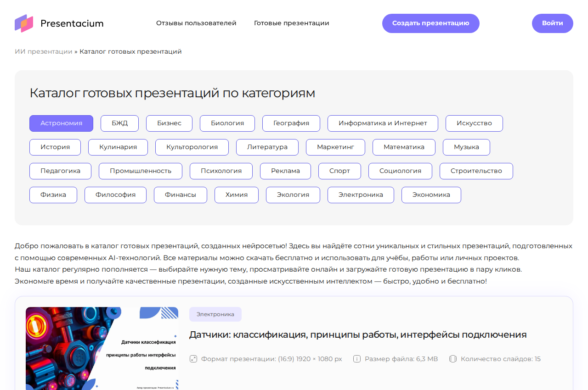Select the Реклама category
This screenshot has width=588, height=390.
tap(285, 171)
